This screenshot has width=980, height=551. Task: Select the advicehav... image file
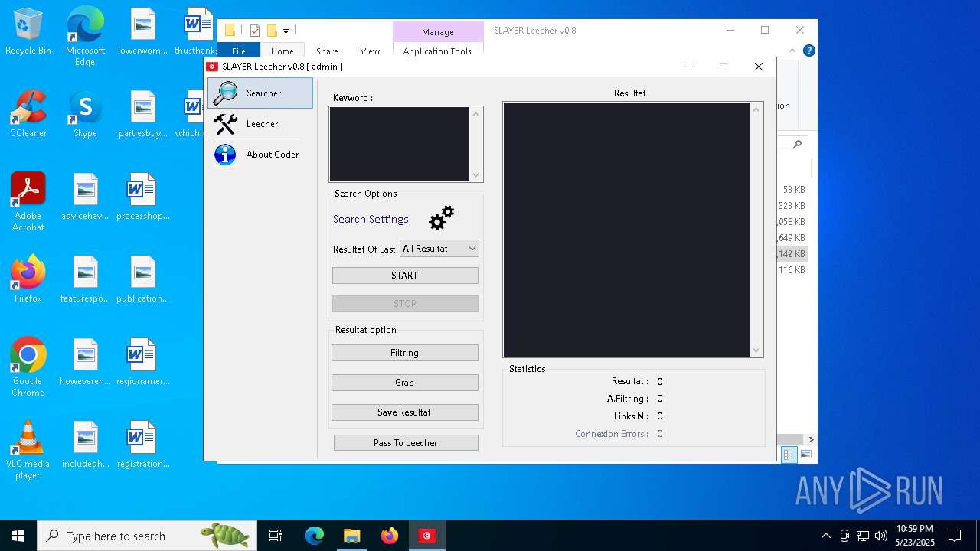tap(85, 197)
